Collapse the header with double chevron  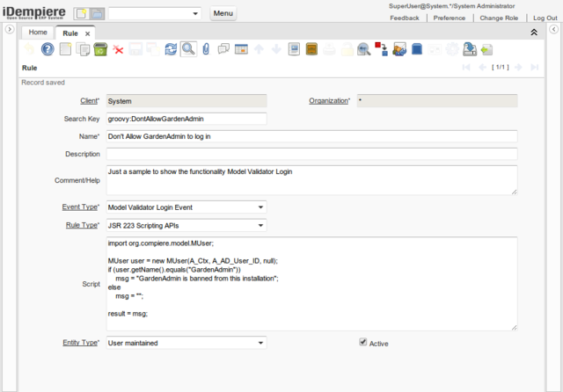point(533,32)
